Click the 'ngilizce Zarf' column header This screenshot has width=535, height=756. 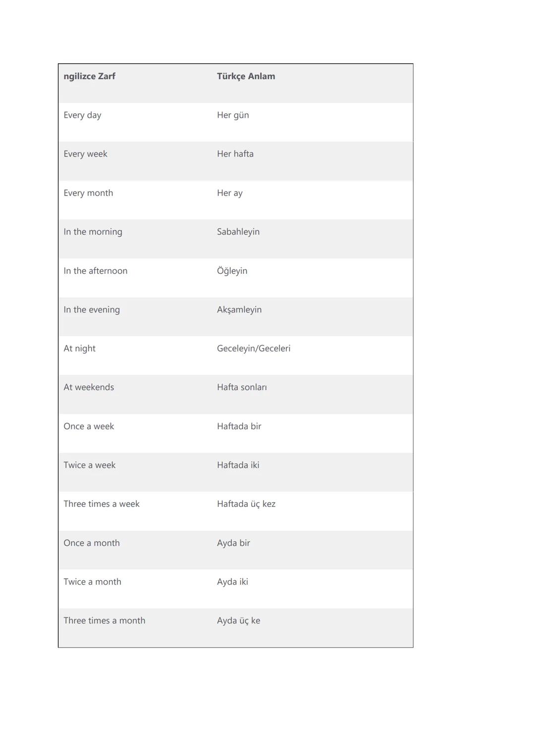coord(89,76)
